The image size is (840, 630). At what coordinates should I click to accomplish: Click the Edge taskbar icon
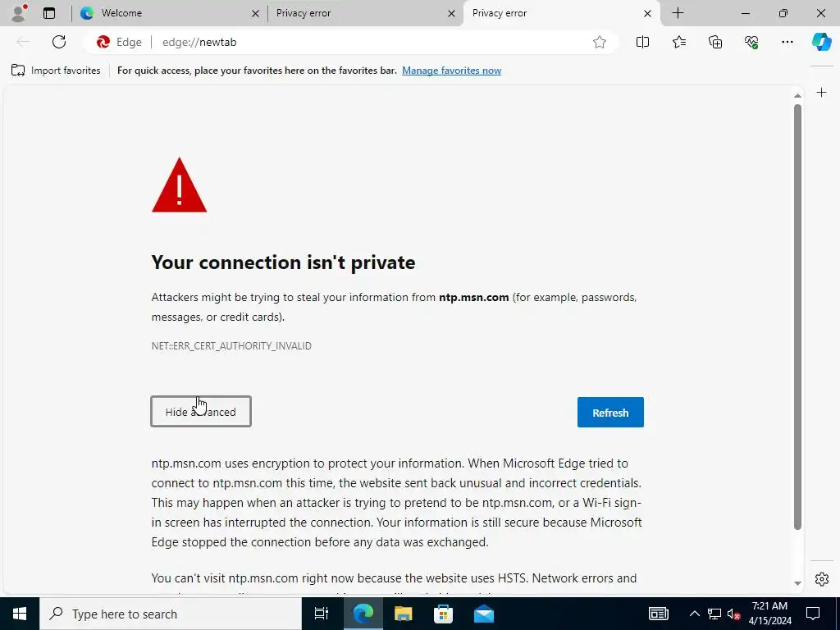pyautogui.click(x=363, y=614)
